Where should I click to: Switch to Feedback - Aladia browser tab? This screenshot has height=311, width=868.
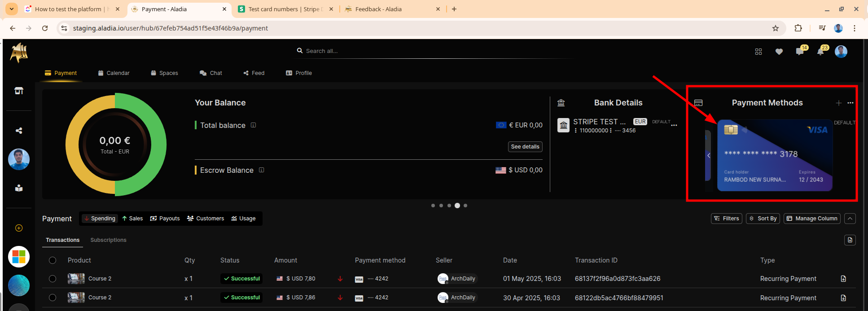pos(393,9)
